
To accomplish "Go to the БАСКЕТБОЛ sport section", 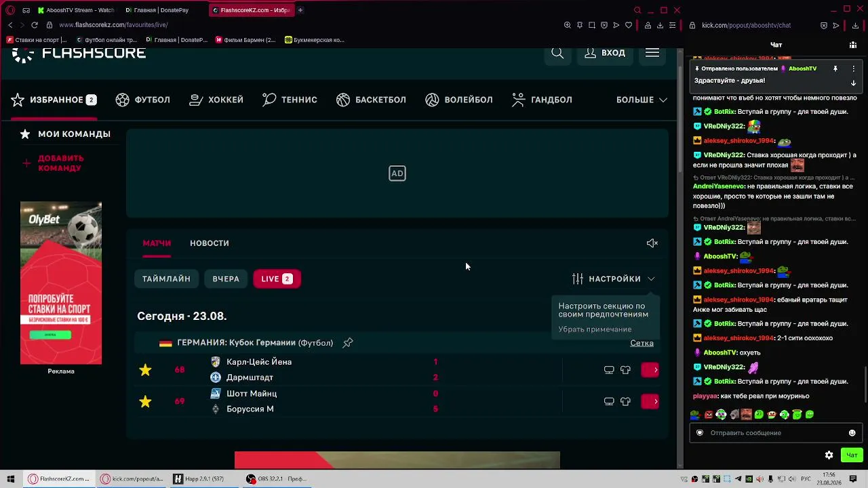I will coord(371,100).
